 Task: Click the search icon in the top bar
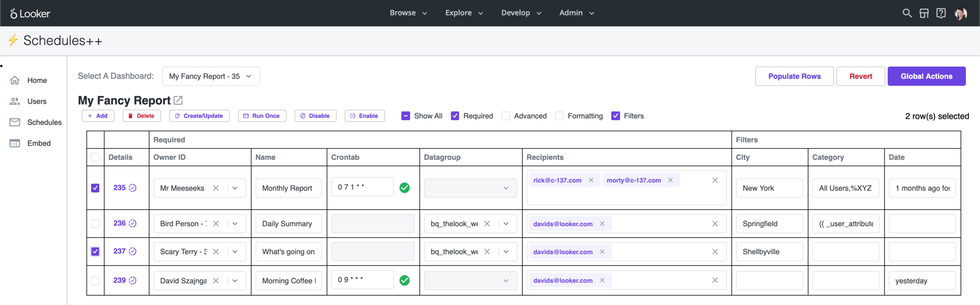coord(907,13)
